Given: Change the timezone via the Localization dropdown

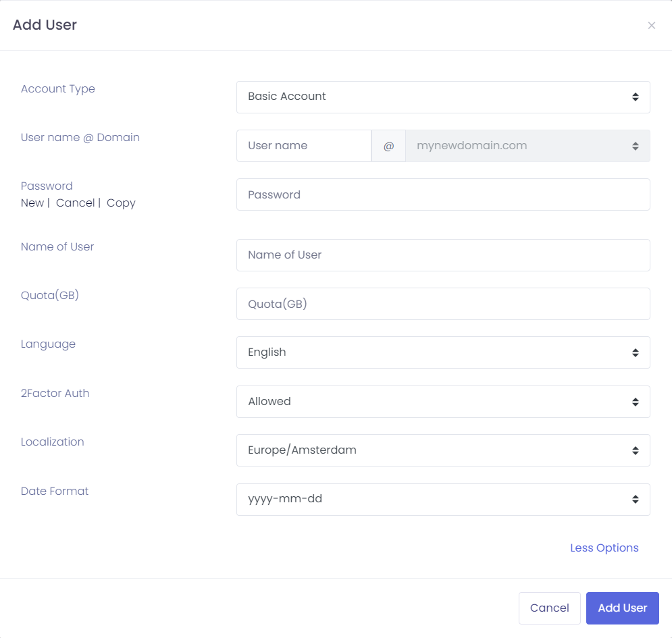Looking at the screenshot, I should (443, 450).
